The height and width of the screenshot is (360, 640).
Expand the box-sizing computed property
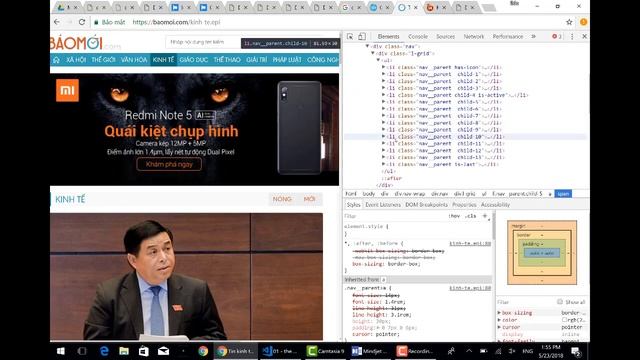pos(499,313)
